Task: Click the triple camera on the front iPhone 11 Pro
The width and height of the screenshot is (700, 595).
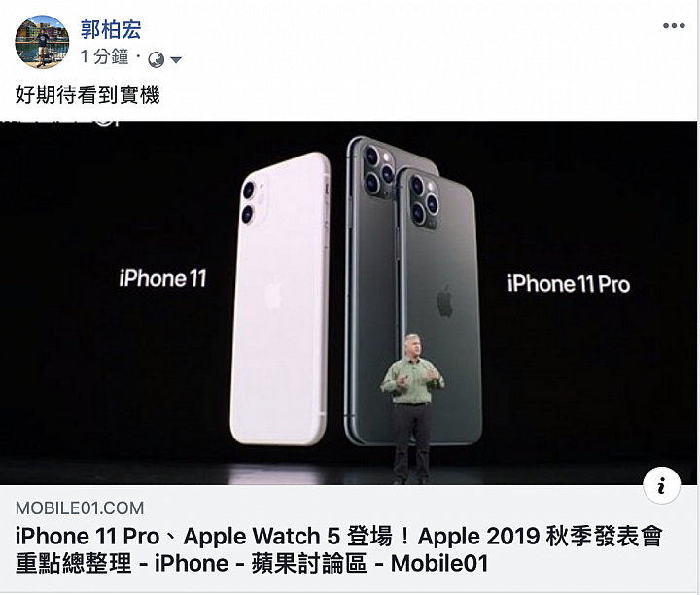Action: tap(424, 199)
